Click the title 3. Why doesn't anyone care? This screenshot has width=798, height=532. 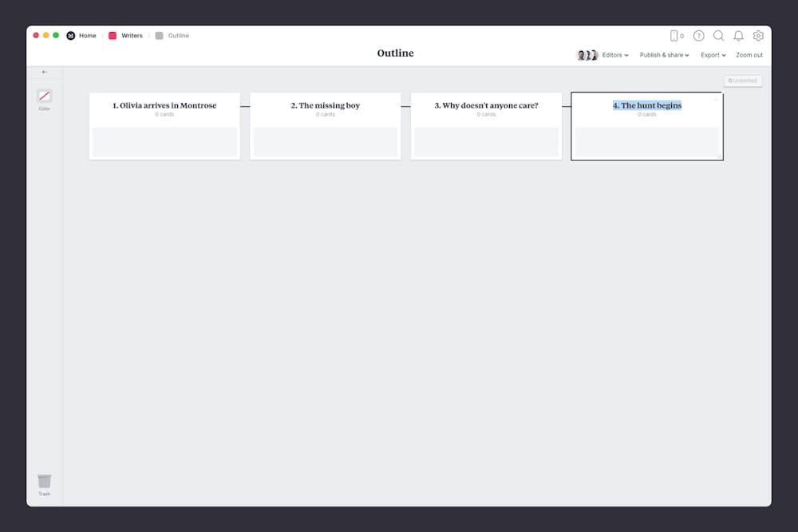(x=486, y=104)
